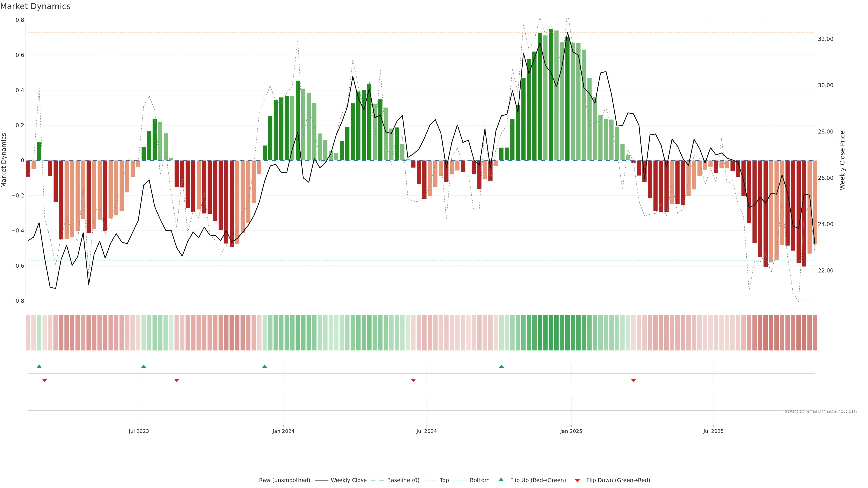The width and height of the screenshot is (868, 488).
Task: Click the Jul 2025 x-axis label
Action: pyautogui.click(x=713, y=431)
